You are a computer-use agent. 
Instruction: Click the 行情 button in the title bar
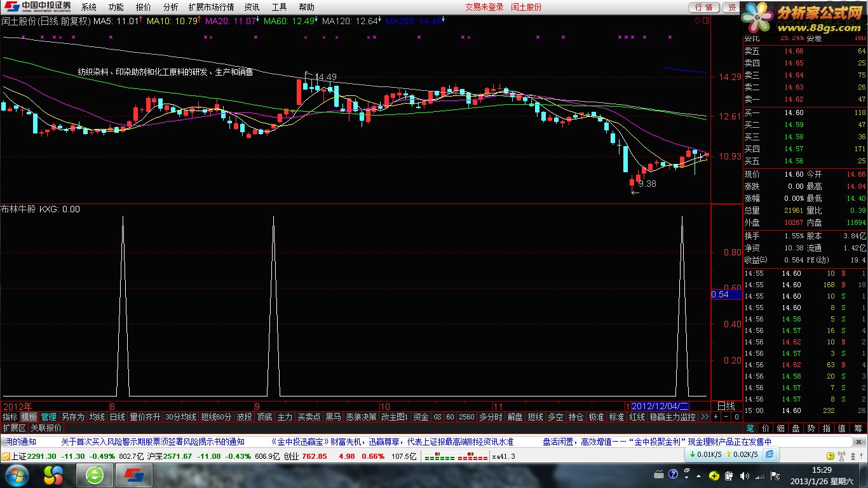click(704, 7)
